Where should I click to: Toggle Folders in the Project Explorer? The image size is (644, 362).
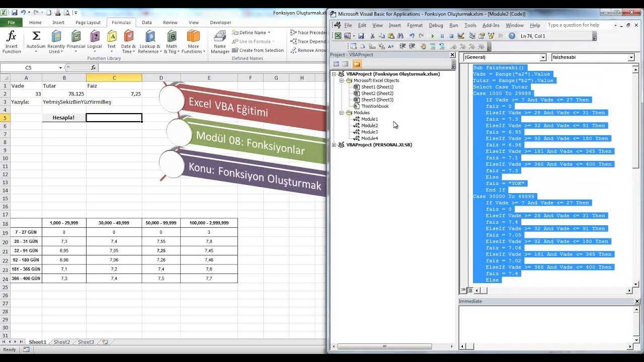357,64
